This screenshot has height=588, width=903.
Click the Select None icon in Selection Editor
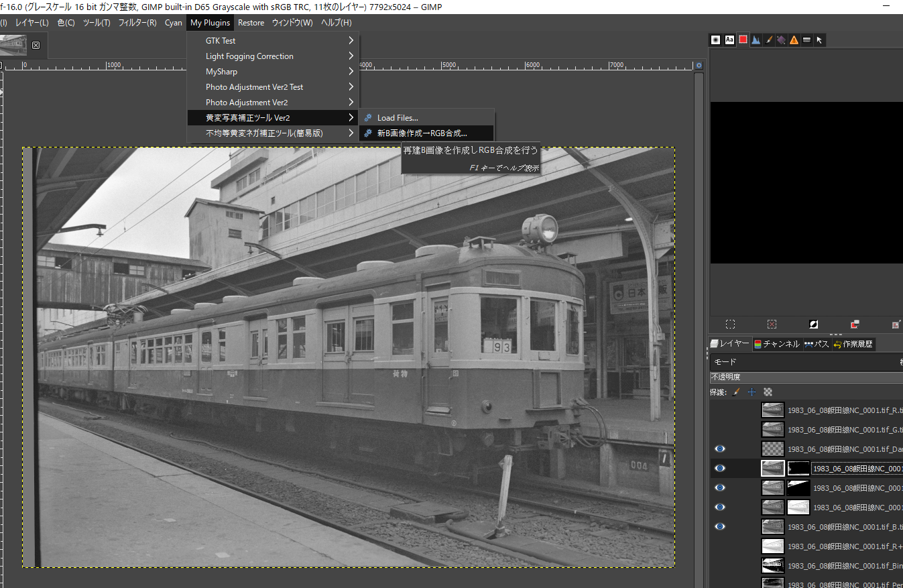coord(772,325)
